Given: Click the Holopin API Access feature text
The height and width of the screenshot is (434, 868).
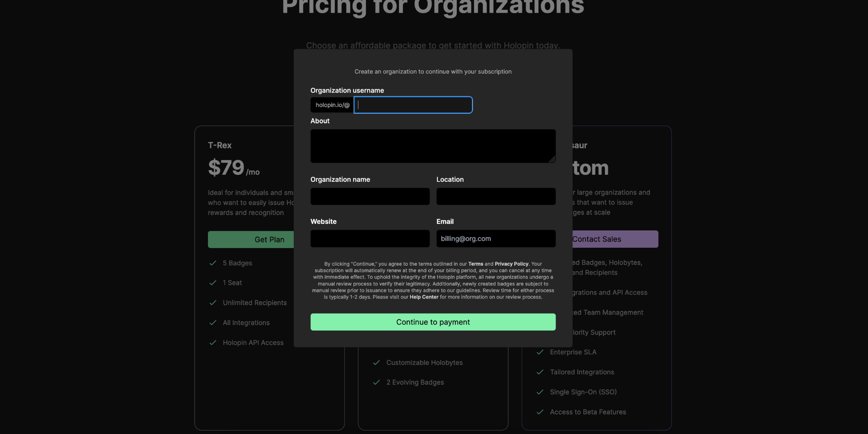Looking at the screenshot, I should pos(253,343).
